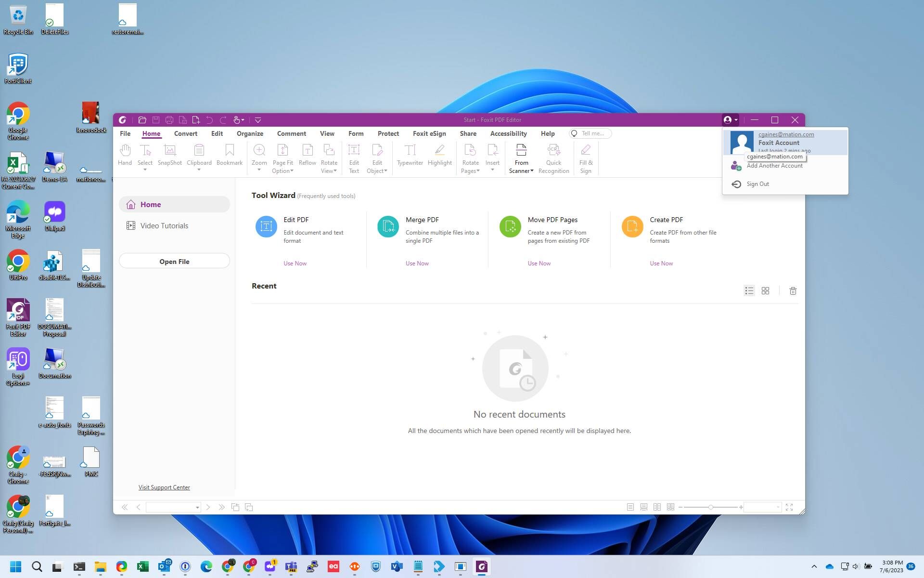Go to the next page in status bar
The width and height of the screenshot is (924, 578).
tap(208, 507)
